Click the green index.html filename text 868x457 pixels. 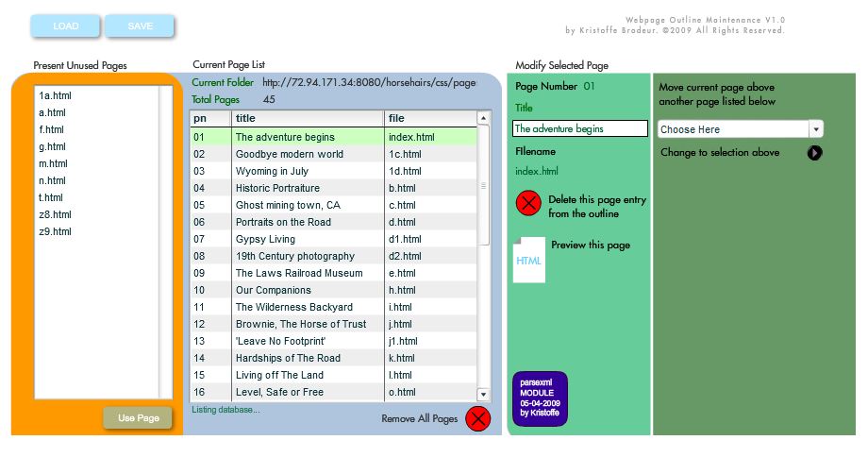pos(537,171)
